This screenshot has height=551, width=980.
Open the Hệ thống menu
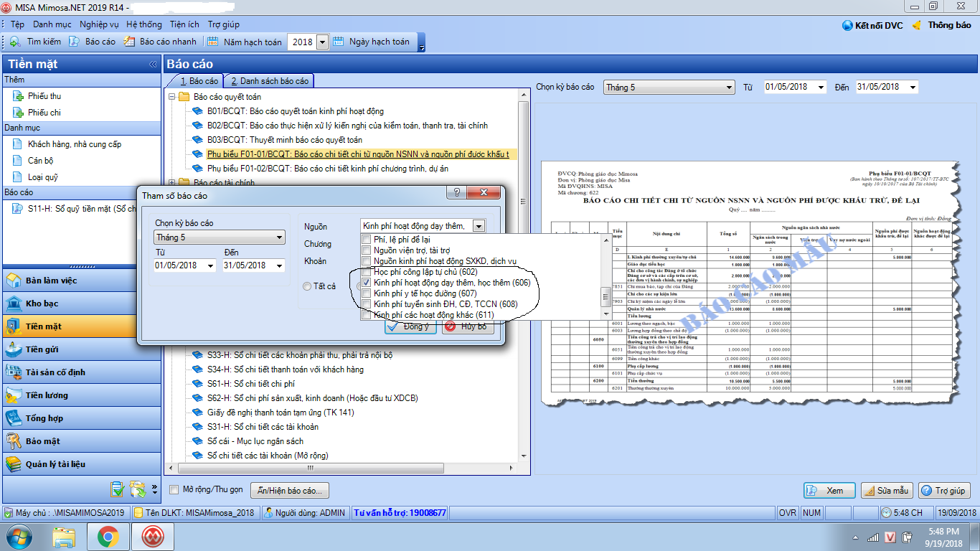click(144, 24)
